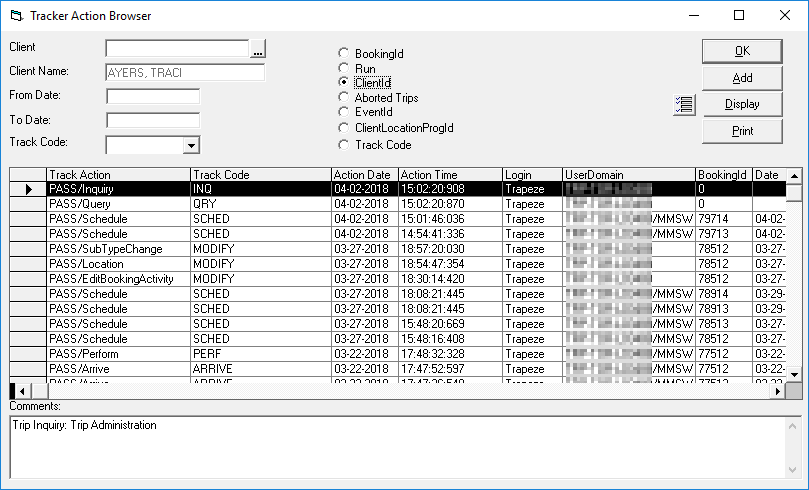Viewport: 809px width, 490px height.
Task: Minimize the Tracker Action Browser window
Action: pyautogui.click(x=694, y=15)
